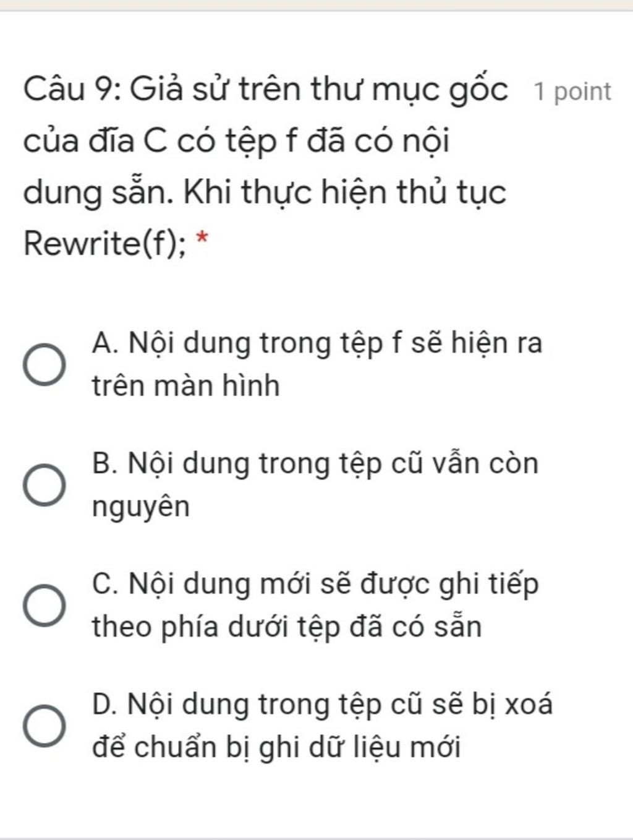Click the 'Rewrite(f);' text in the question
633x840 pixels.
104,244
